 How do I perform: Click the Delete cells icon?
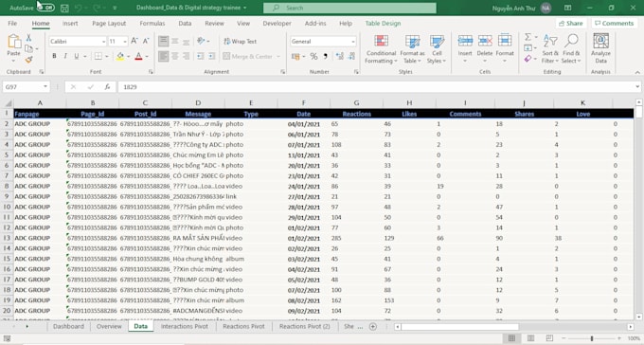click(485, 41)
